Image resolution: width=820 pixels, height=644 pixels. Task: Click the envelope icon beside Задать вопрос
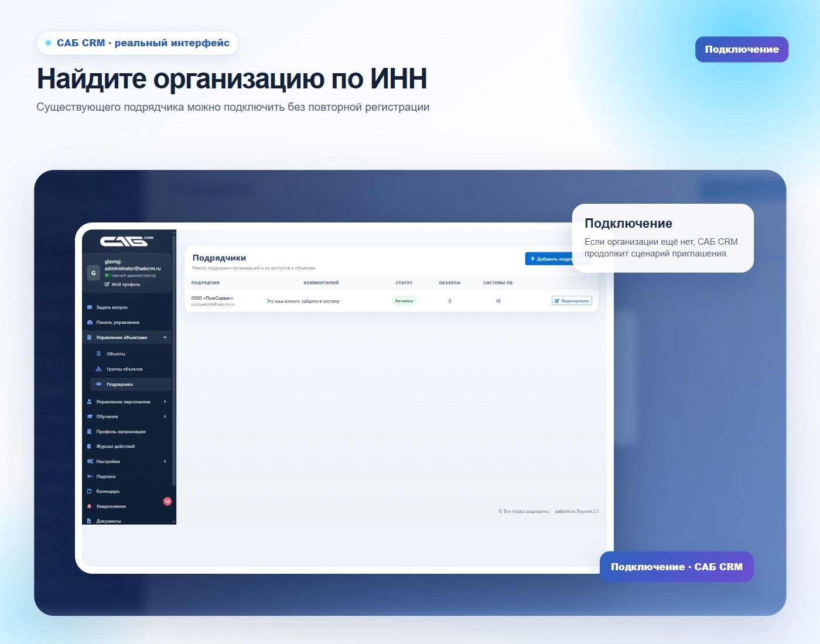(x=90, y=307)
